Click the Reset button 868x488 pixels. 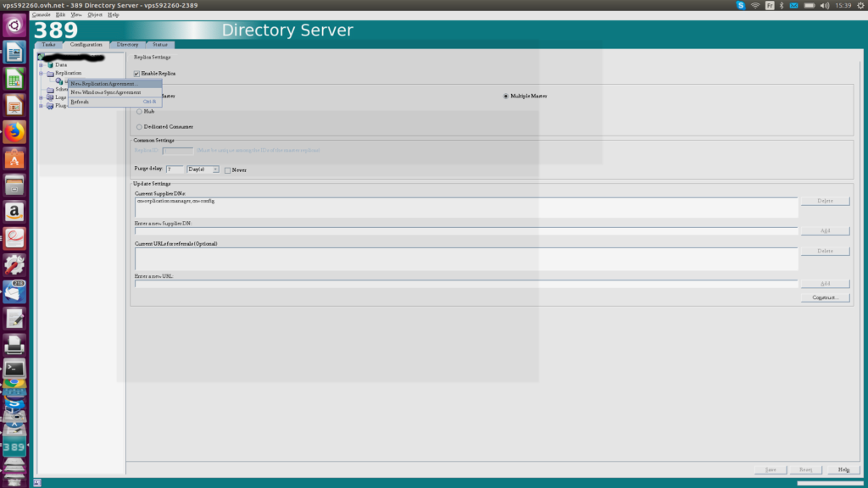click(x=806, y=469)
